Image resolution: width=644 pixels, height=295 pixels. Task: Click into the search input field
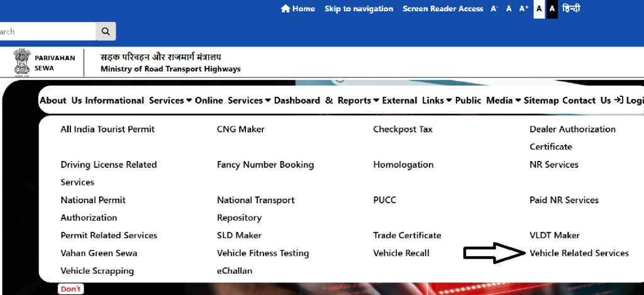(x=48, y=31)
